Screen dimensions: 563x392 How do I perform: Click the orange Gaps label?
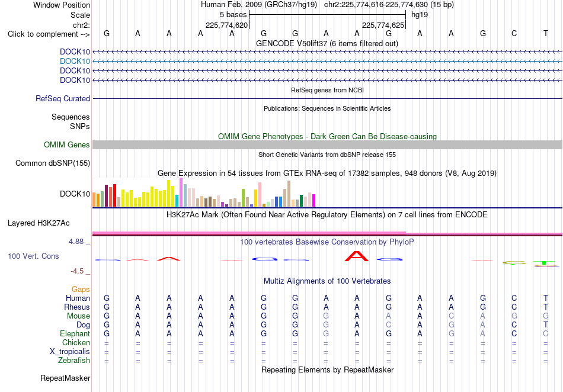tap(81, 290)
